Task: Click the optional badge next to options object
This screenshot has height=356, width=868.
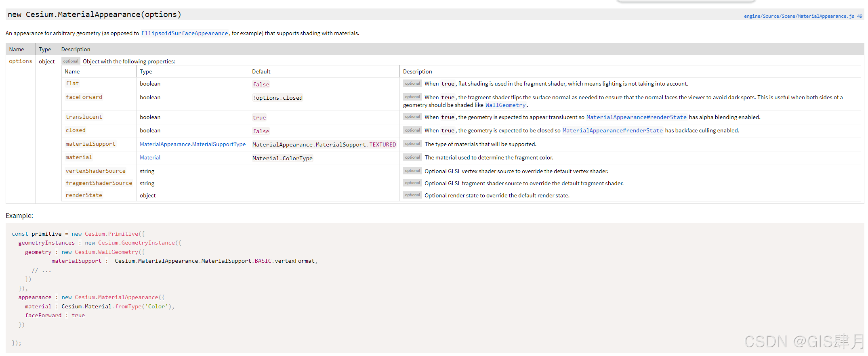Action: pos(71,61)
